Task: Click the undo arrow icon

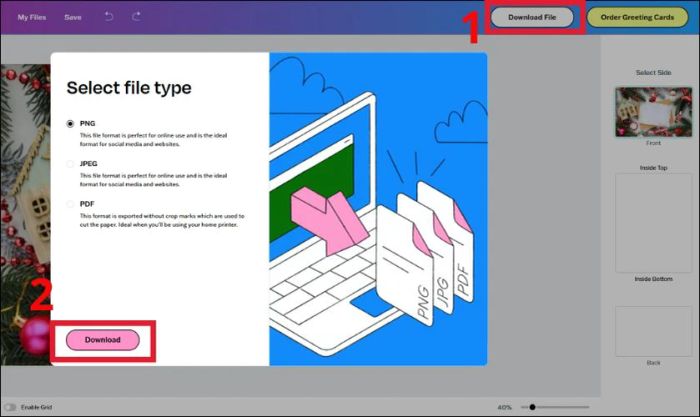Action: (x=109, y=17)
